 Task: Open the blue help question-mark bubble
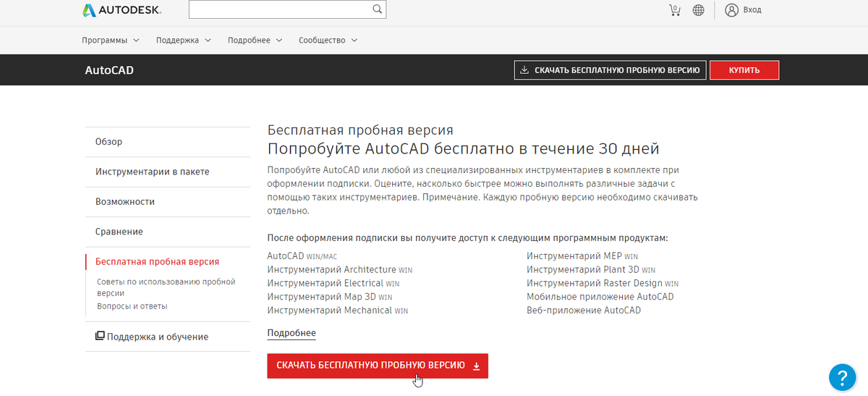(842, 376)
